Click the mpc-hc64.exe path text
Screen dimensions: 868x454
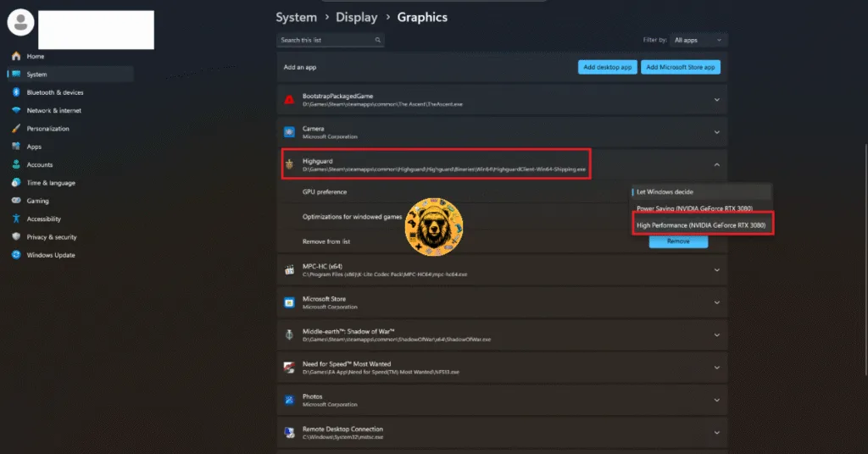385,274
